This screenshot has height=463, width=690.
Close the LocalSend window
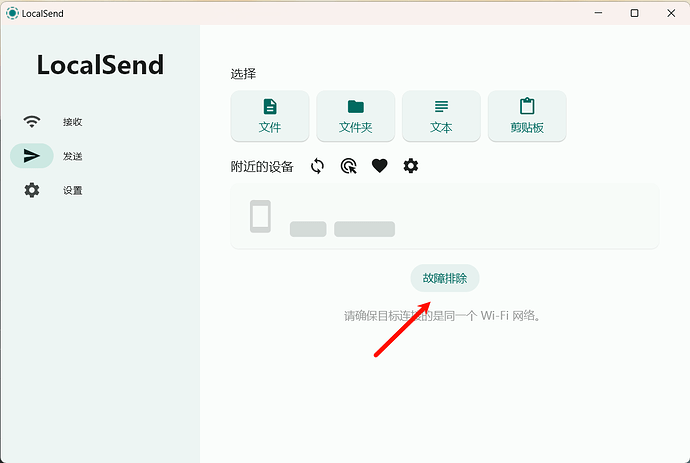(x=671, y=13)
